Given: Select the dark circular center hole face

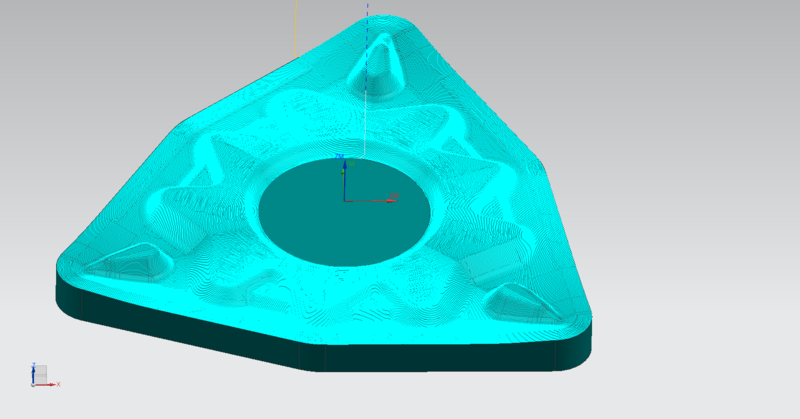Looking at the screenshot, I should coord(330,225).
